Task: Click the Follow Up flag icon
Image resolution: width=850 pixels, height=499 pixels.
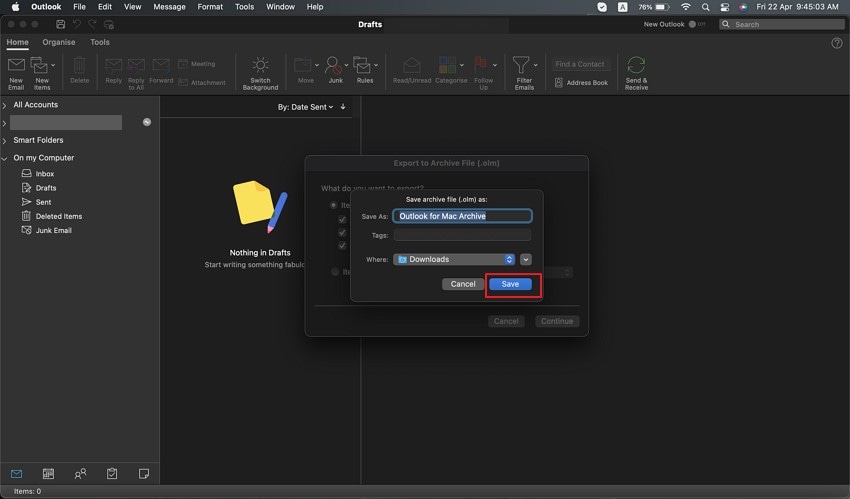Action: click(480, 65)
